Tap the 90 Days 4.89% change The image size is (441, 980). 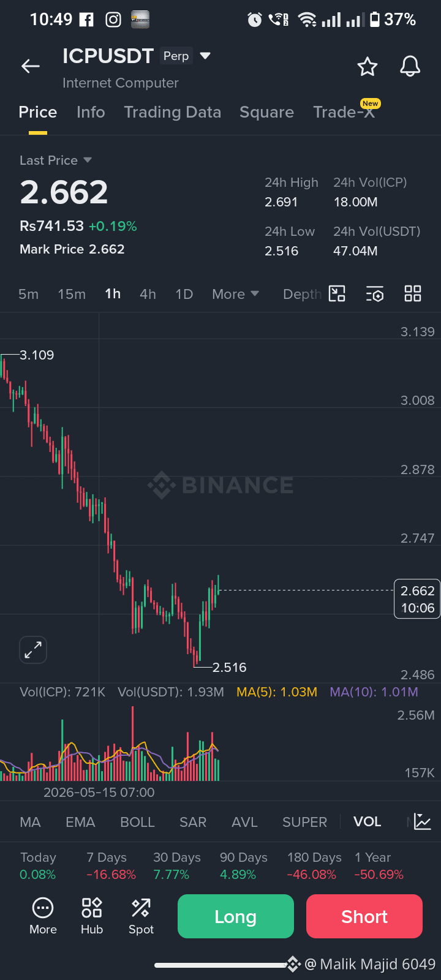(244, 866)
